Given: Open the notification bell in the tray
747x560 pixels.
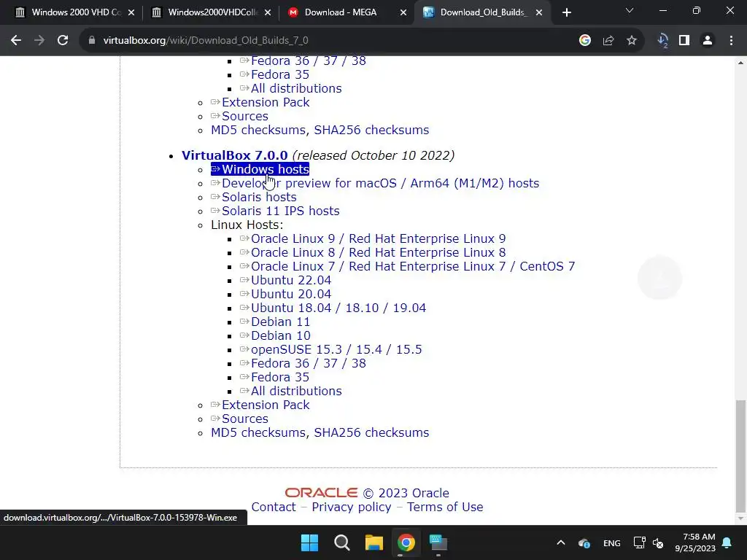Looking at the screenshot, I should click(x=727, y=542).
